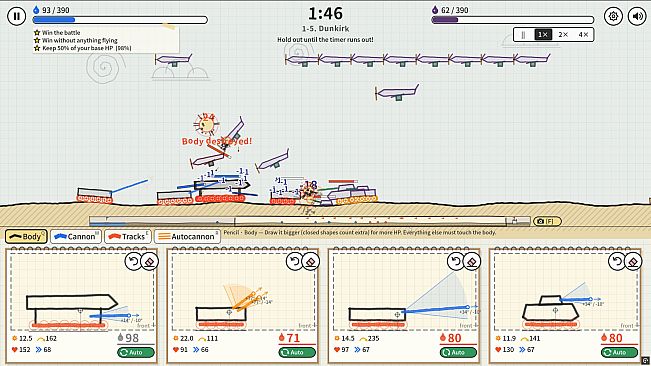Erase drawing in first blueprint card
651x366 pixels.
pos(150,261)
